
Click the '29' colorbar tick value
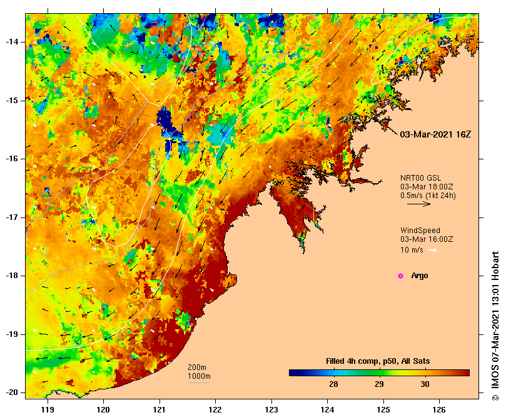(x=379, y=384)
